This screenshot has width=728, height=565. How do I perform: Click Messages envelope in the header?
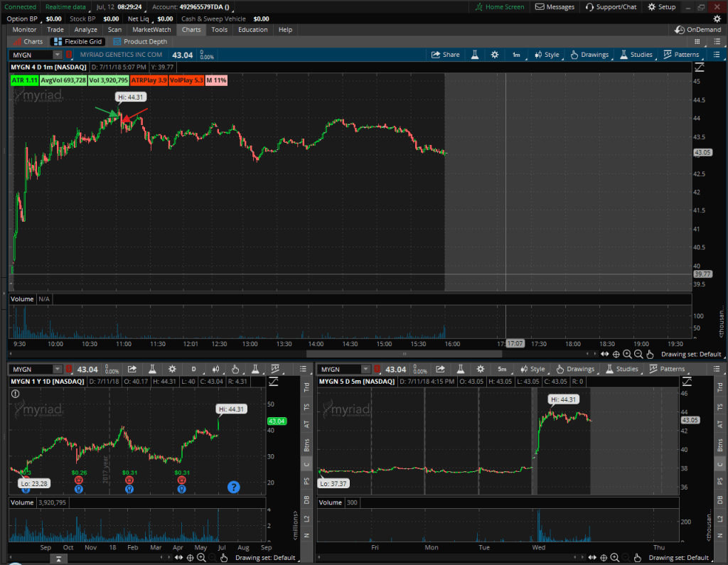[x=555, y=7]
